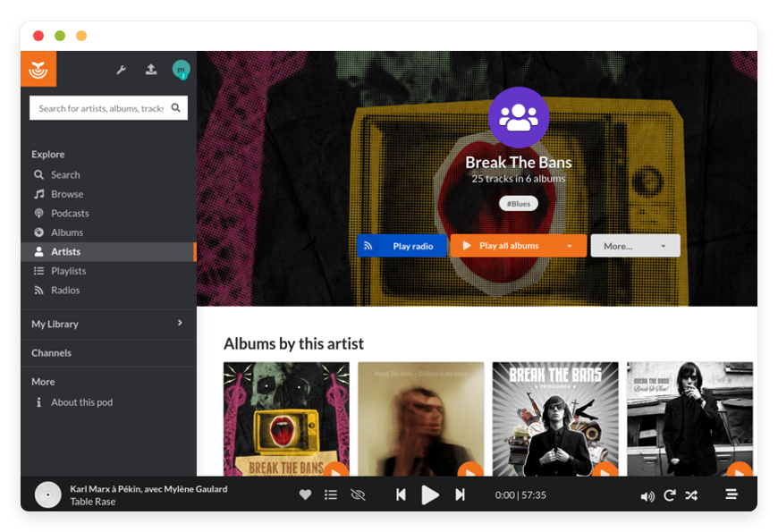Click the Funkwhale logo icon

(x=38, y=69)
